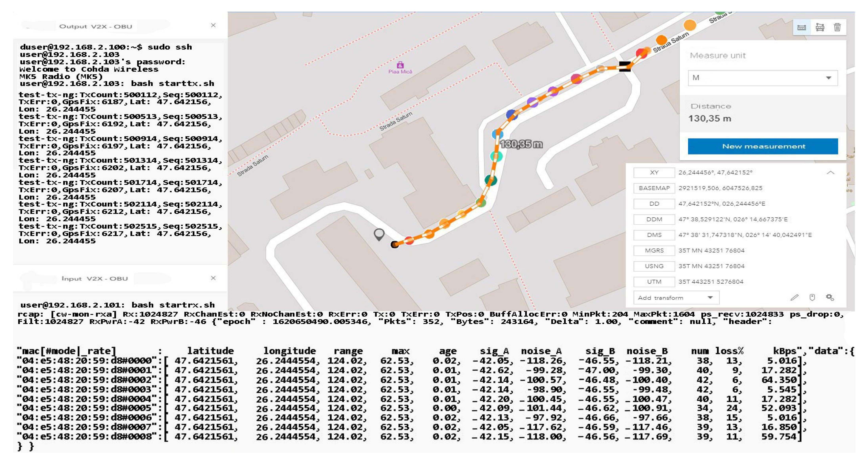Click the gray location pin marker on map
This screenshot has width=868, height=465.
(x=379, y=233)
